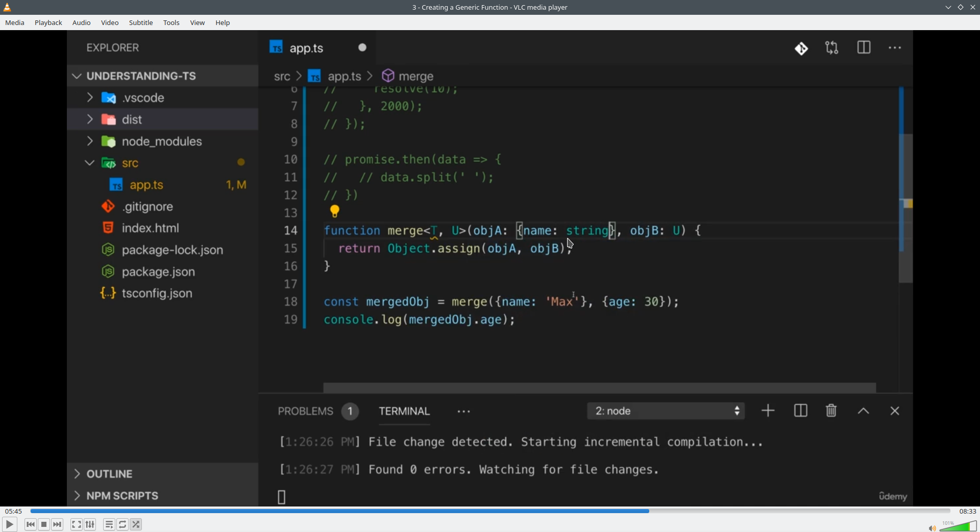Click console.log on line 19
The width and height of the screenshot is (980, 532).
[362, 320]
